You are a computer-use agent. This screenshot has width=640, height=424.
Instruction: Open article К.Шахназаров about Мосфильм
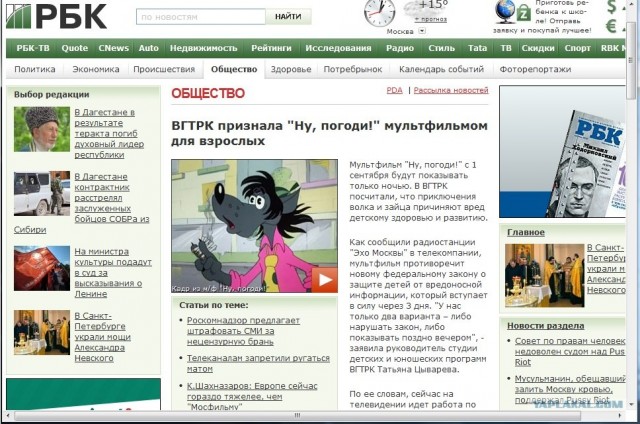252,396
